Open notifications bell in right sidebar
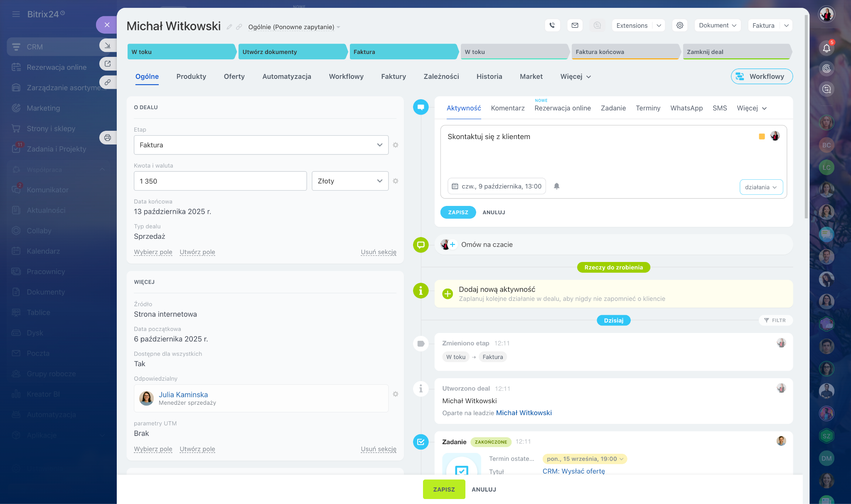Screen dimensions: 851x504 [826, 48]
